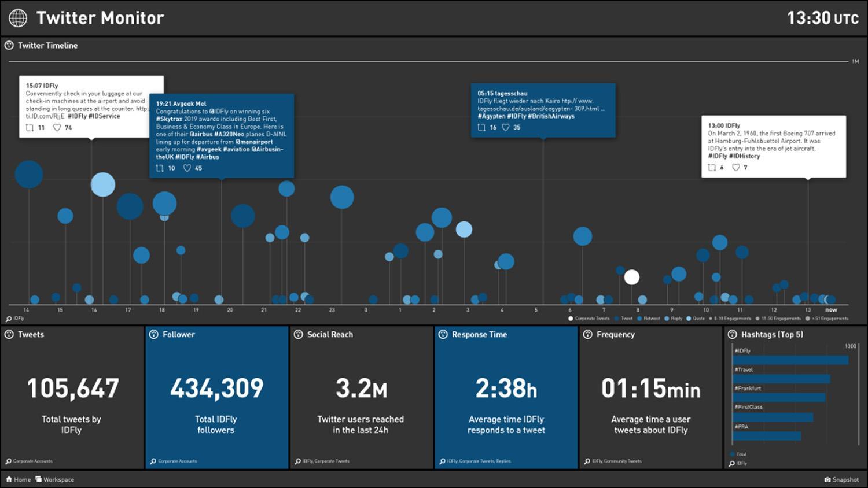Image resolution: width=868 pixels, height=488 pixels.
Task: Click the heart icon in the tagesschau tweet
Action: [x=505, y=127]
